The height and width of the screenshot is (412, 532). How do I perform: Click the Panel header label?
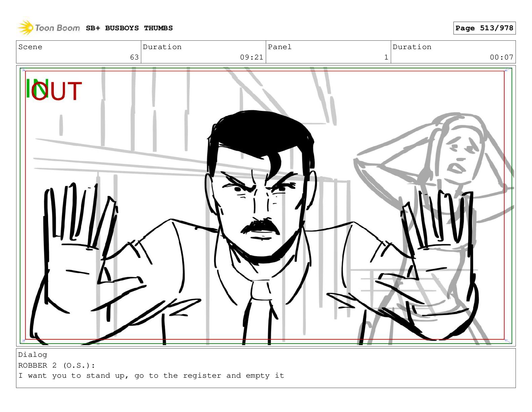(x=280, y=47)
